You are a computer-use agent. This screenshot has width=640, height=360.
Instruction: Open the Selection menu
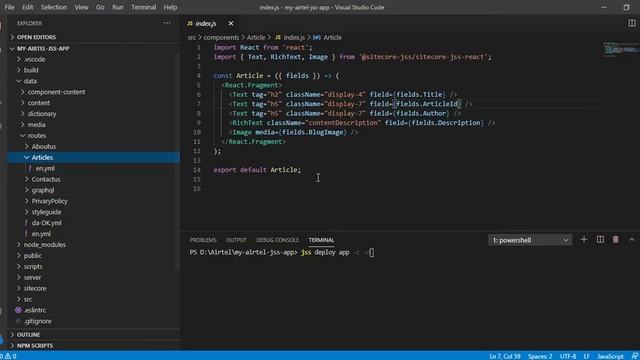(53, 7)
